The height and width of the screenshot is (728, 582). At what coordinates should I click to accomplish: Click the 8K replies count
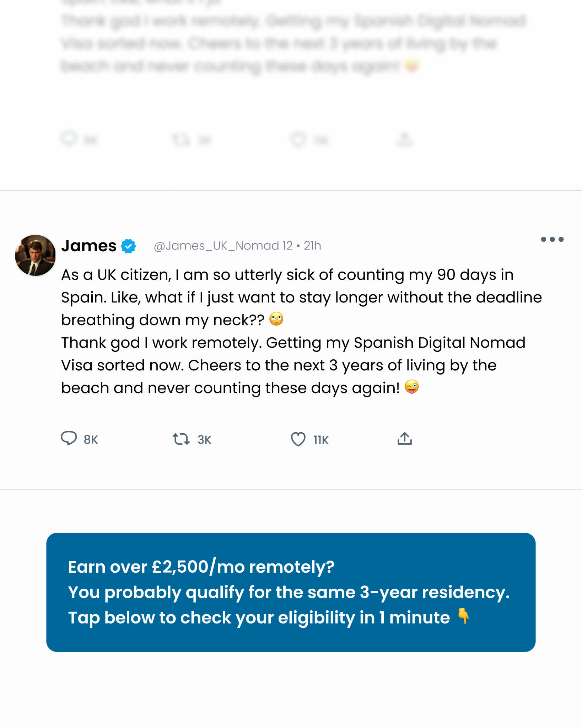91,440
